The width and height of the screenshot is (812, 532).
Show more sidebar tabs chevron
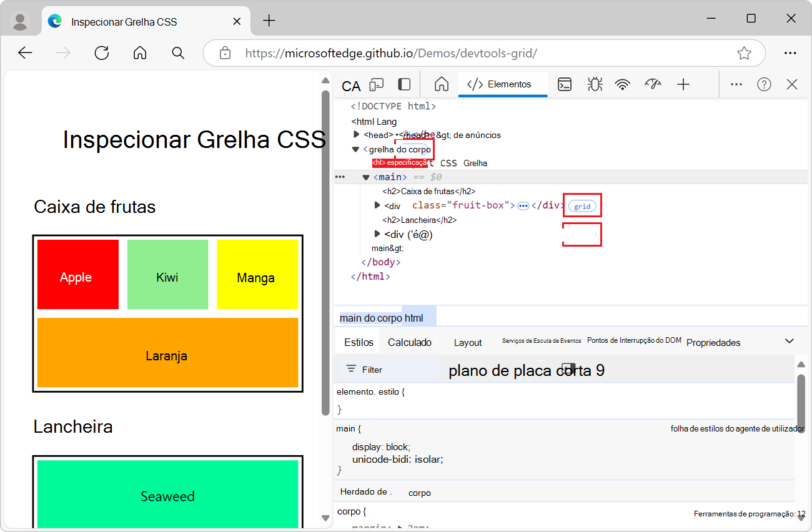[x=789, y=341]
